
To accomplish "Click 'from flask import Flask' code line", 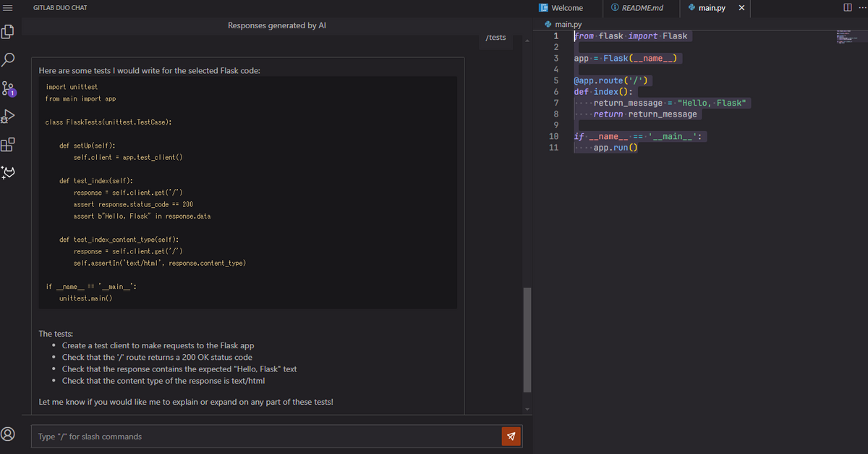I will [x=631, y=35].
